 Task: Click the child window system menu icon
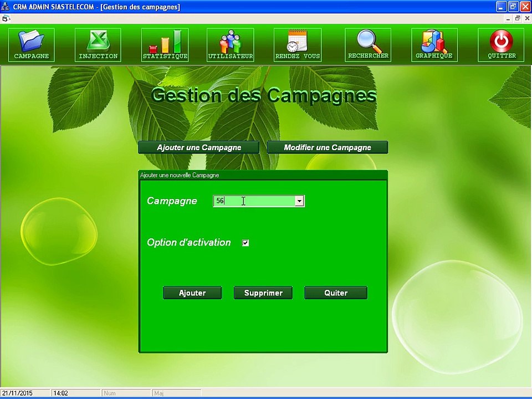click(x=5, y=18)
